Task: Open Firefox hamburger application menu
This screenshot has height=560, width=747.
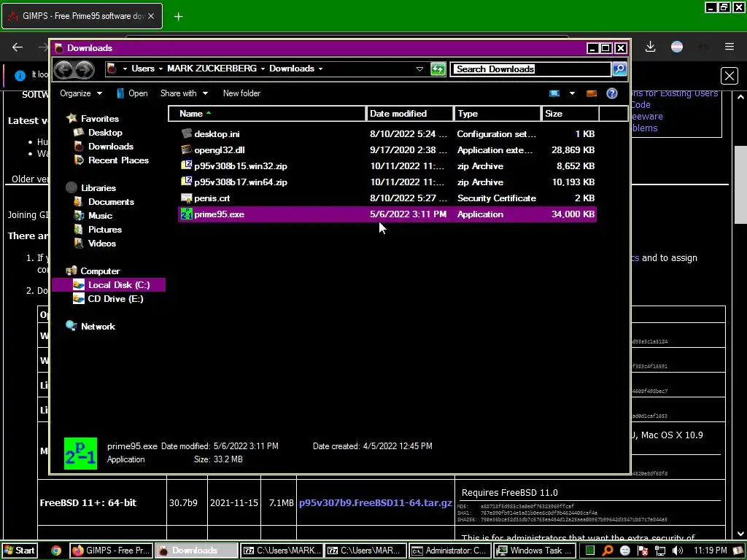Action: (729, 47)
